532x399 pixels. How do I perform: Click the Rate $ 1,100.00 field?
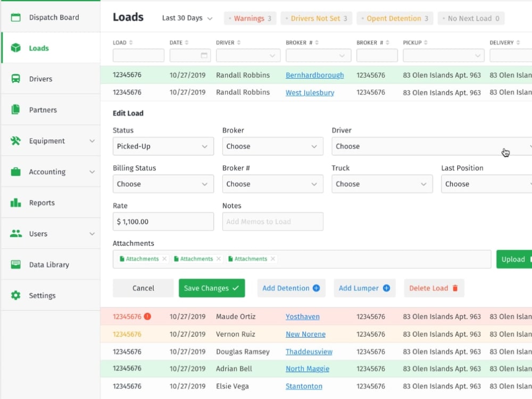163,221
